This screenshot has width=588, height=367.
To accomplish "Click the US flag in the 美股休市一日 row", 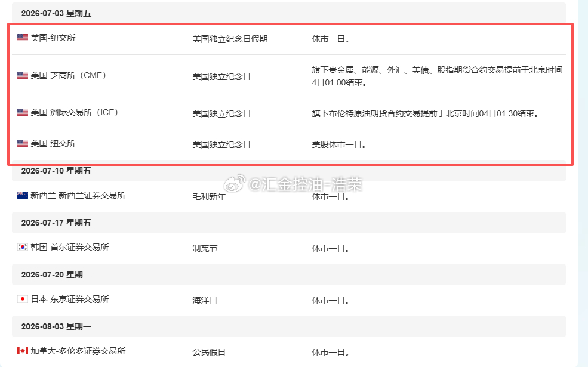I will (x=23, y=143).
